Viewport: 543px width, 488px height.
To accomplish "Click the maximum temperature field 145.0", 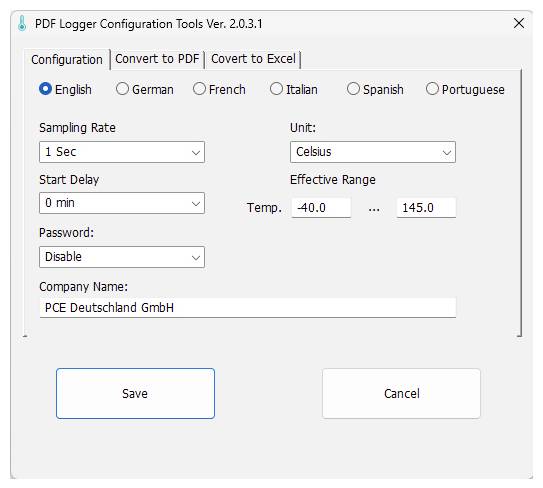I will click(x=426, y=208).
